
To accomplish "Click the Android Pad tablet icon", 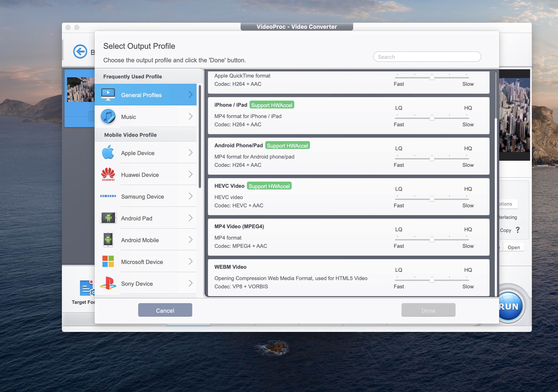I will [108, 218].
